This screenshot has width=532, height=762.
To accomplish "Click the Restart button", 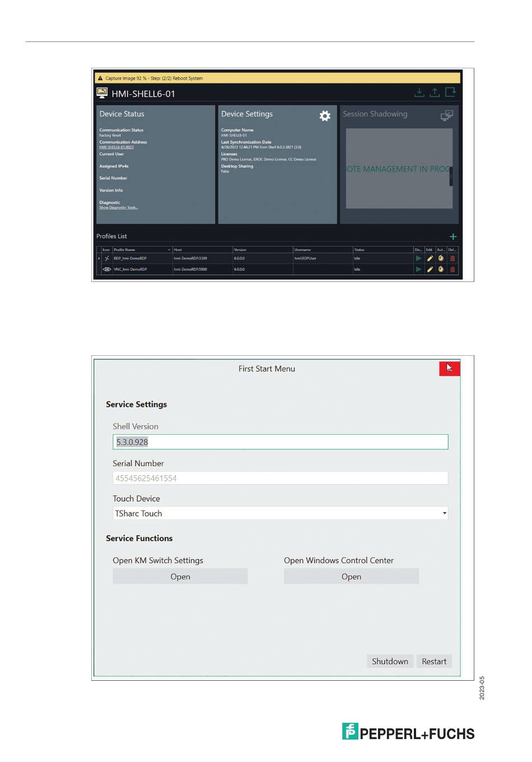I will click(434, 661).
